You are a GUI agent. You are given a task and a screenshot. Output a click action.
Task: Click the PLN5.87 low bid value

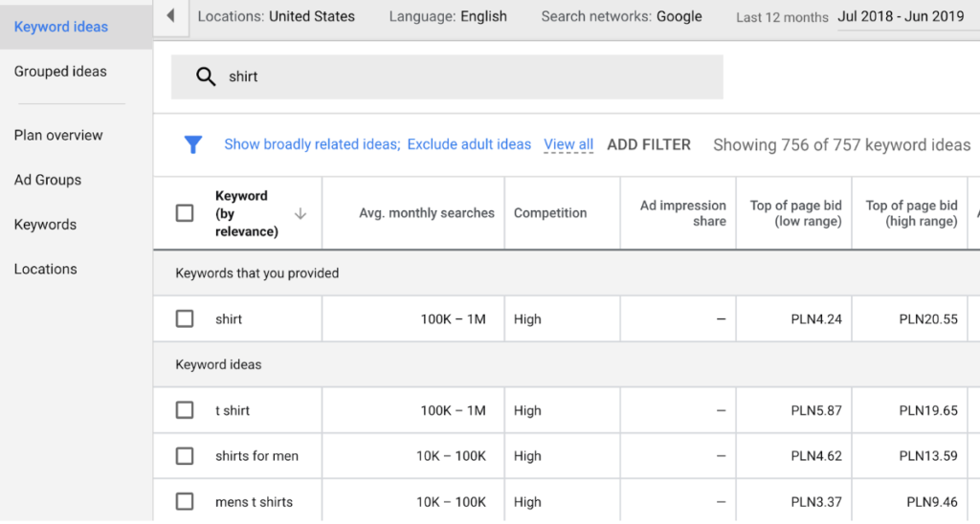coord(816,410)
